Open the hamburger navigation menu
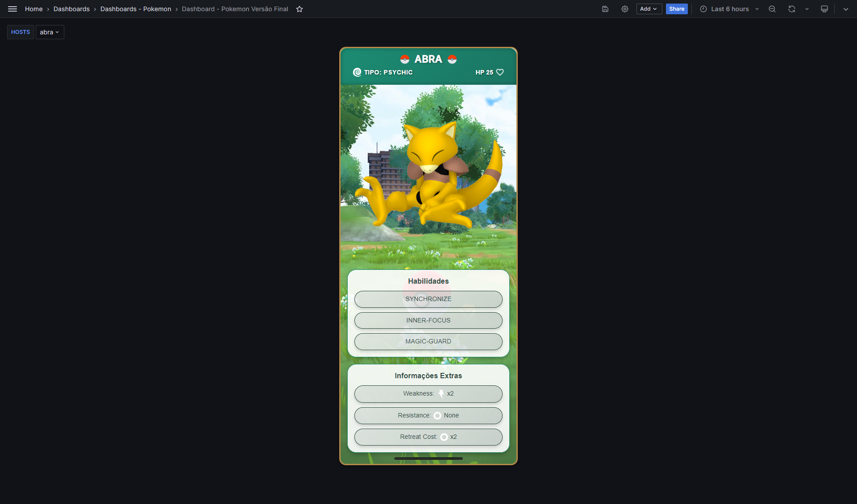 coord(12,9)
